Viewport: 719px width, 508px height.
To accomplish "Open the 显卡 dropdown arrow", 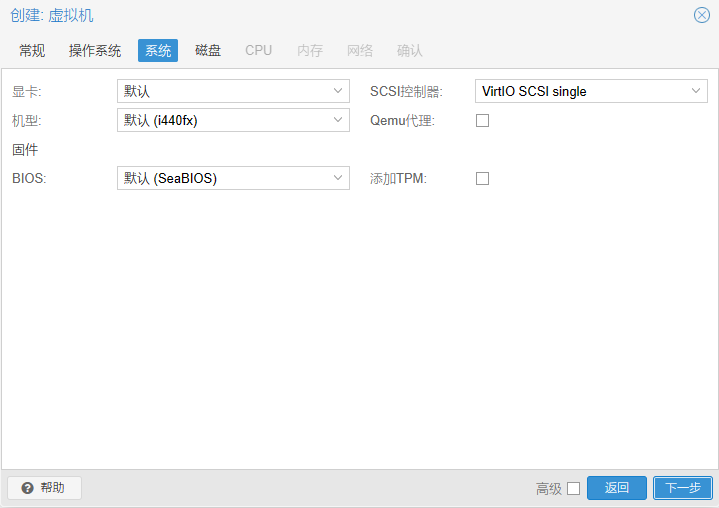I will pyautogui.click(x=338, y=91).
